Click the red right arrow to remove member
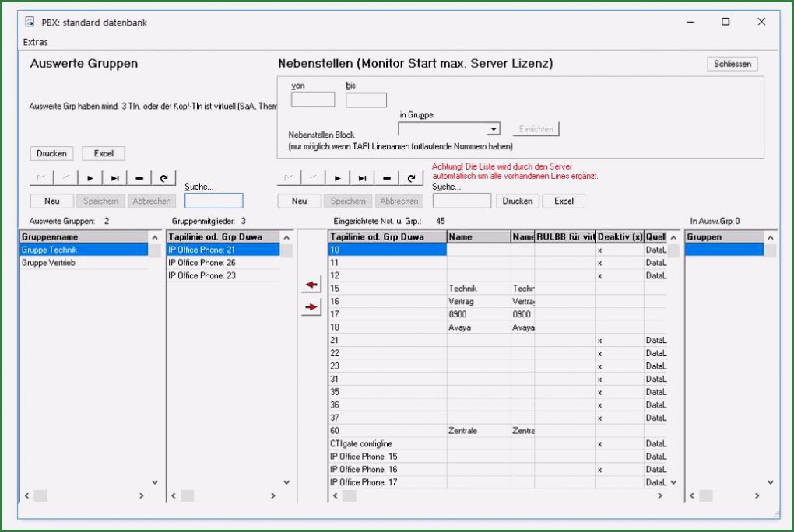 (x=311, y=307)
